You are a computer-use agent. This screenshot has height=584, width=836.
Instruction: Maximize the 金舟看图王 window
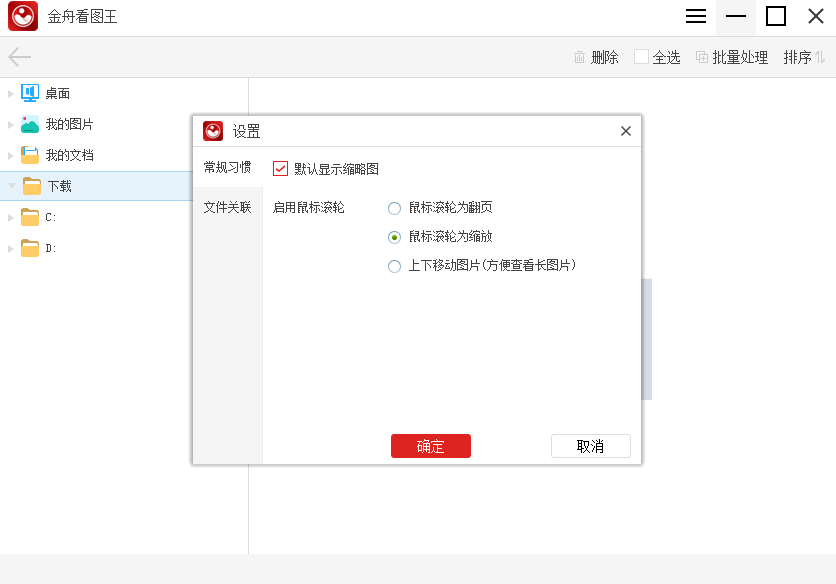click(776, 16)
